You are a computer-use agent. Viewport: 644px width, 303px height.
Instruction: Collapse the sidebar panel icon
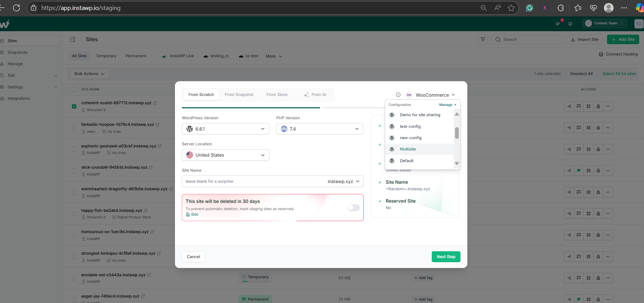(x=72, y=39)
